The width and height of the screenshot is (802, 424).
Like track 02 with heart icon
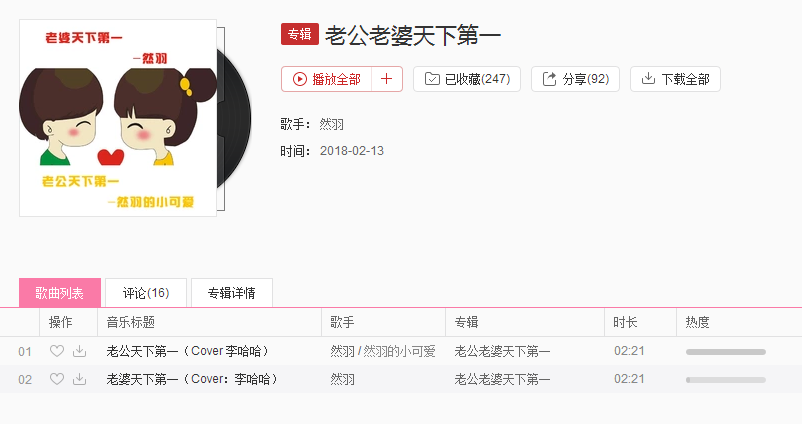click(x=57, y=379)
